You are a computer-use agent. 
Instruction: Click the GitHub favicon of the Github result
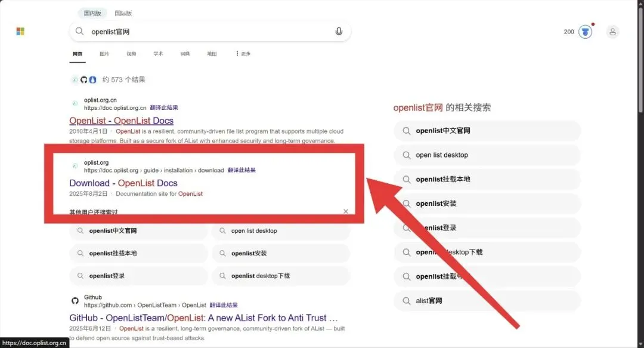click(75, 301)
